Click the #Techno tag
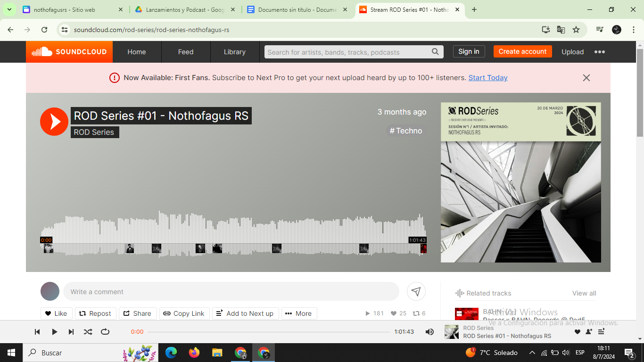 coord(406,131)
